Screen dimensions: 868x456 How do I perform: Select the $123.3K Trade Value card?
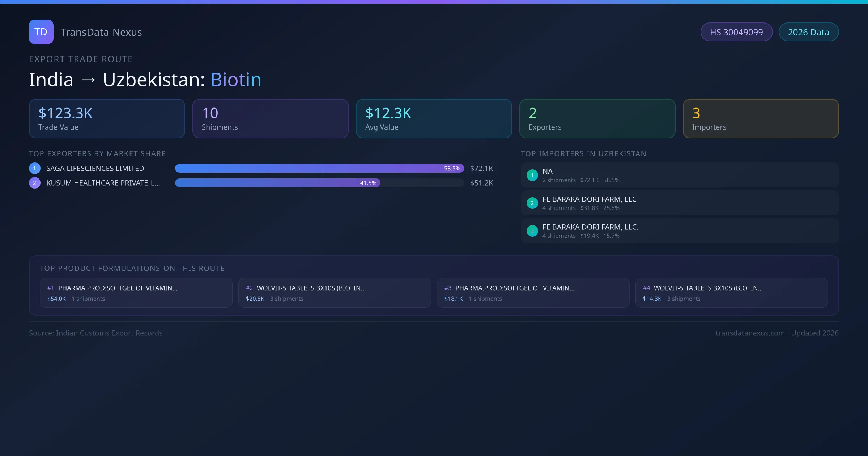pos(107,119)
